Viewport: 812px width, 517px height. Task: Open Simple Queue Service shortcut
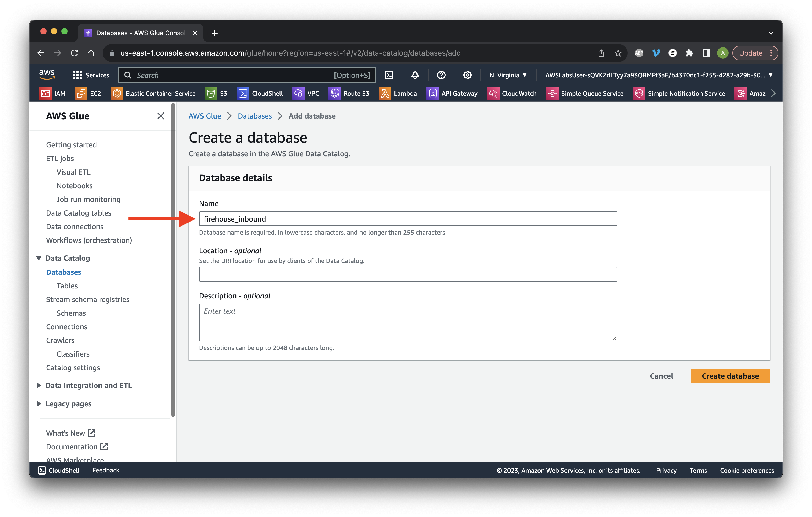click(585, 94)
